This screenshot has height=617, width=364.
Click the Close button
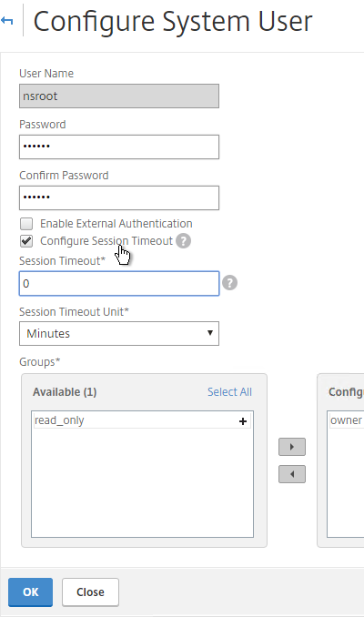[90, 592]
